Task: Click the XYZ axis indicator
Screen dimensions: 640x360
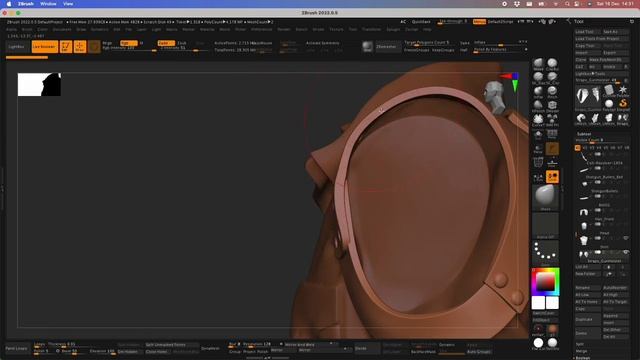Action: (x=511, y=80)
